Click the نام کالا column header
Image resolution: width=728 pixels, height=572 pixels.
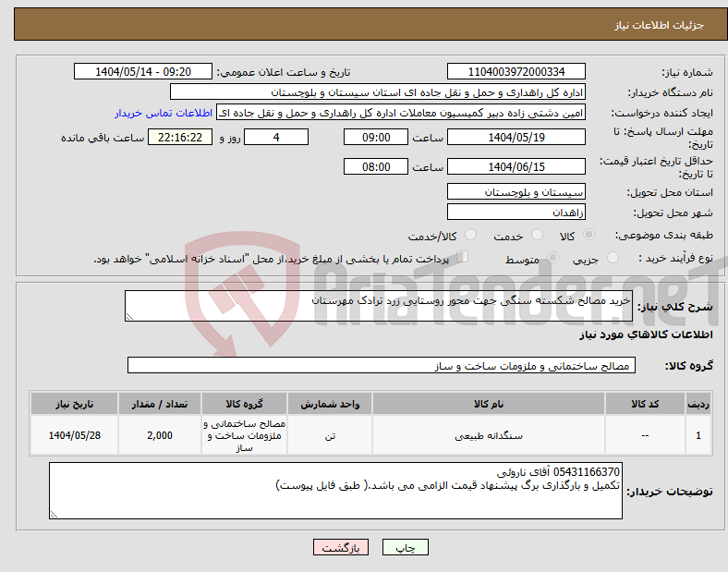tap(489, 404)
